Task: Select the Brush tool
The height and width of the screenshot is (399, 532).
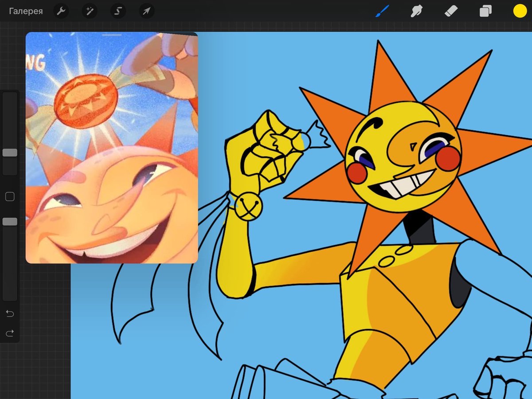Action: tap(382, 11)
